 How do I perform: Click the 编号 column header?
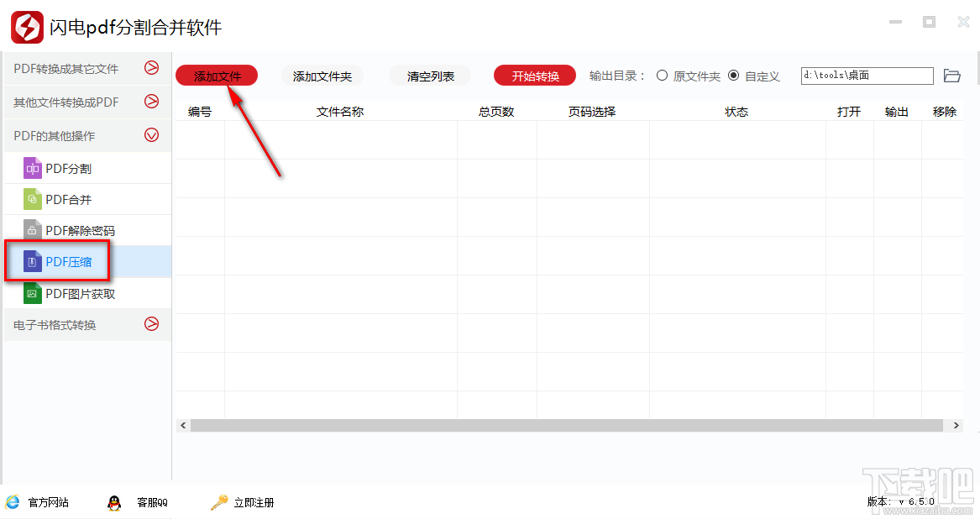tap(200, 112)
